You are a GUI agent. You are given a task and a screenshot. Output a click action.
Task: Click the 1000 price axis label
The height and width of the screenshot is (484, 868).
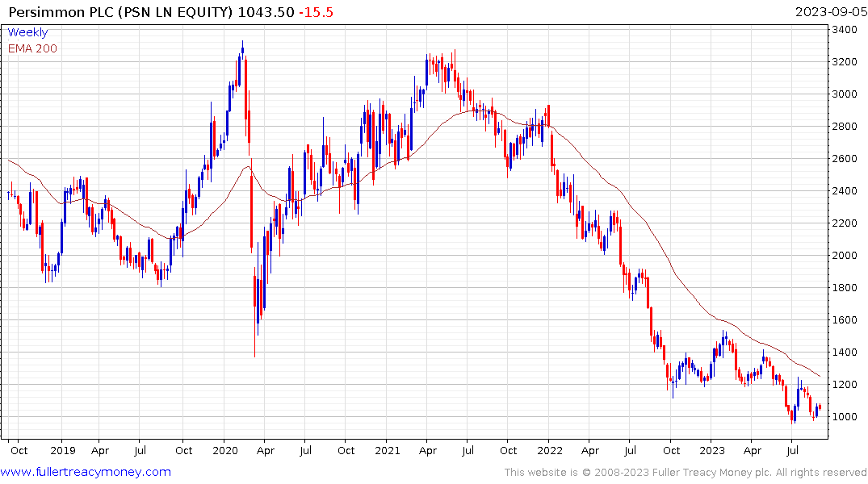(x=845, y=416)
